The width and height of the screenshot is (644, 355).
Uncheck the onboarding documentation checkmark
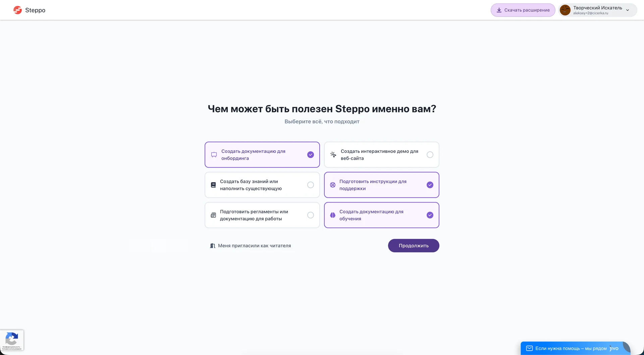point(311,155)
